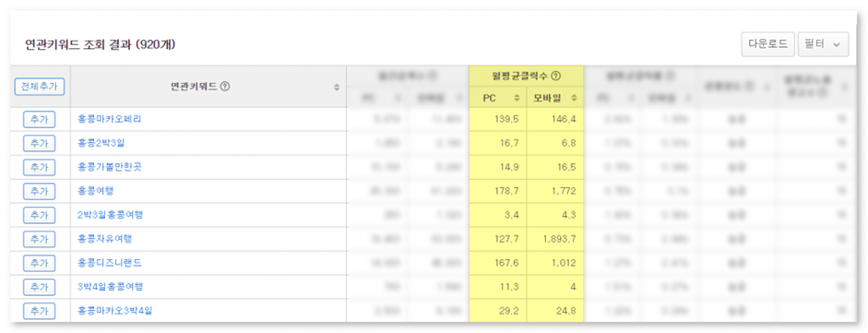868x333 pixels.
Task: Sort by 연관키워드 column arrows
Action: coord(337,87)
